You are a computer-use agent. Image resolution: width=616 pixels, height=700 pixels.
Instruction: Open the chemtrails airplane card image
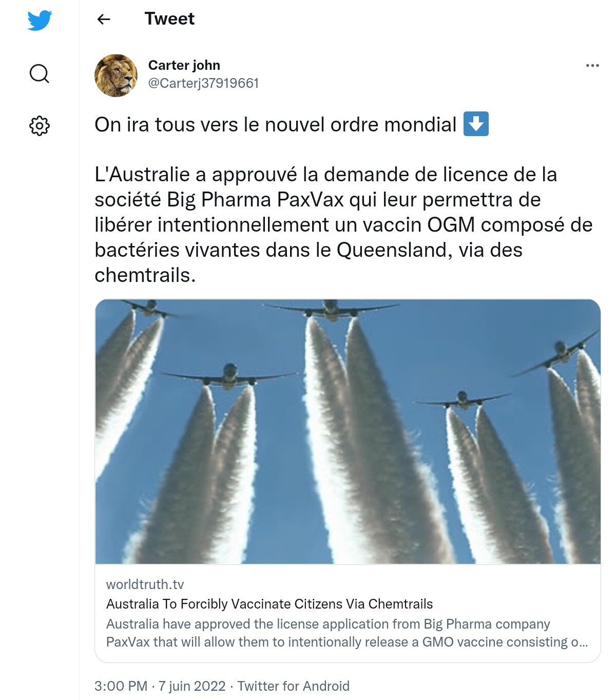tap(348, 431)
